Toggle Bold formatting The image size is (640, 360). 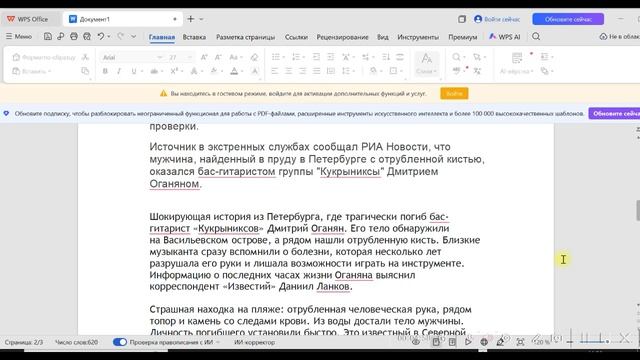(105, 71)
